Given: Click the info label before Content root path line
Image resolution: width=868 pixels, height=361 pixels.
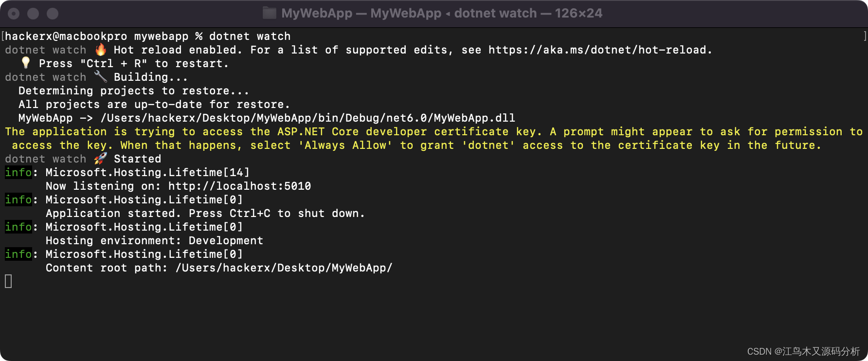Looking at the screenshot, I should tap(18, 254).
